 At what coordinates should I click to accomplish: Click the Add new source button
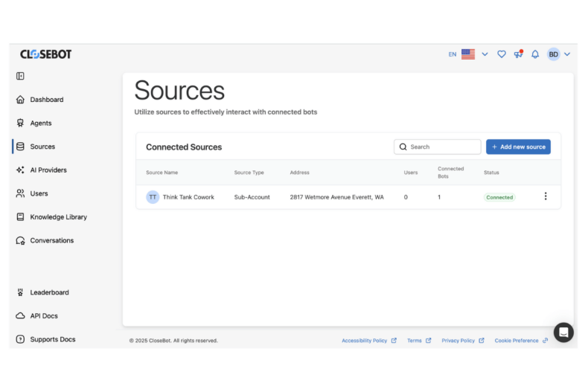(518, 147)
